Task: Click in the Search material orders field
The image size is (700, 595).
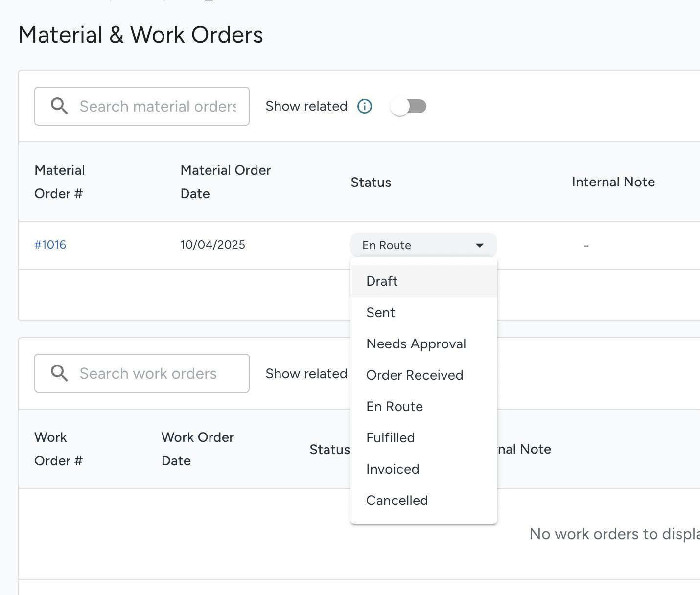Action: point(158,106)
